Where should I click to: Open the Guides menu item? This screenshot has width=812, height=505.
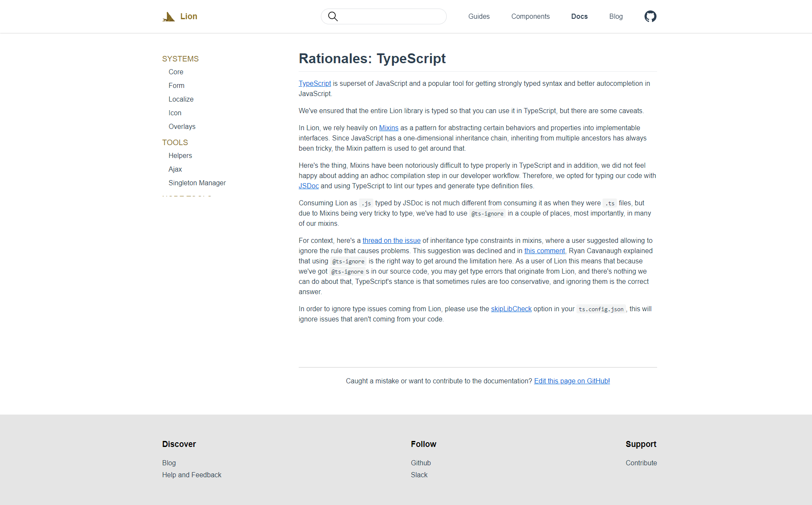point(479,16)
